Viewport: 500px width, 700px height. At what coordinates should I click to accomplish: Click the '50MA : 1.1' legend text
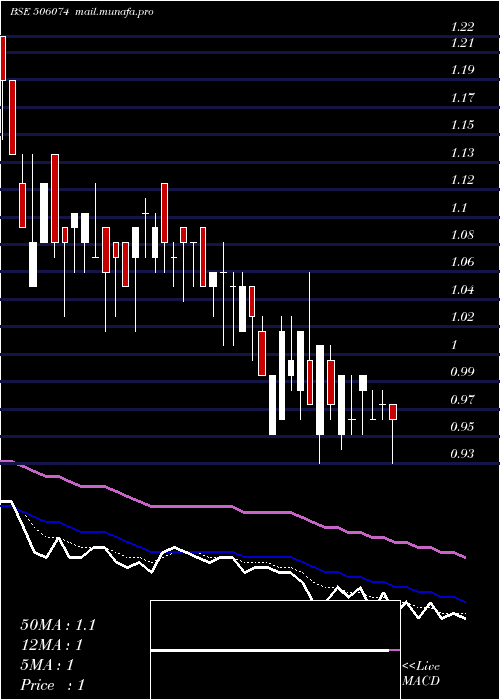pyautogui.click(x=58, y=625)
